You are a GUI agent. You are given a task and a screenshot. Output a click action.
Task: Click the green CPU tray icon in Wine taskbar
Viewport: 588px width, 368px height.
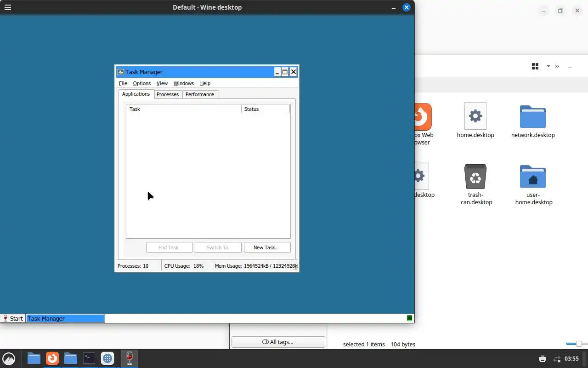[x=409, y=318]
